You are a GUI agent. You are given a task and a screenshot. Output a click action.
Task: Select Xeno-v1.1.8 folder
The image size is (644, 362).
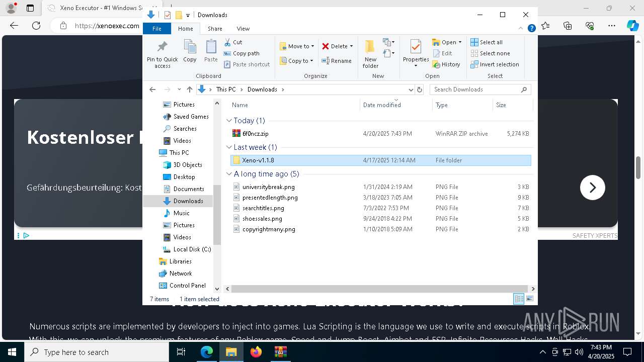pos(380,160)
